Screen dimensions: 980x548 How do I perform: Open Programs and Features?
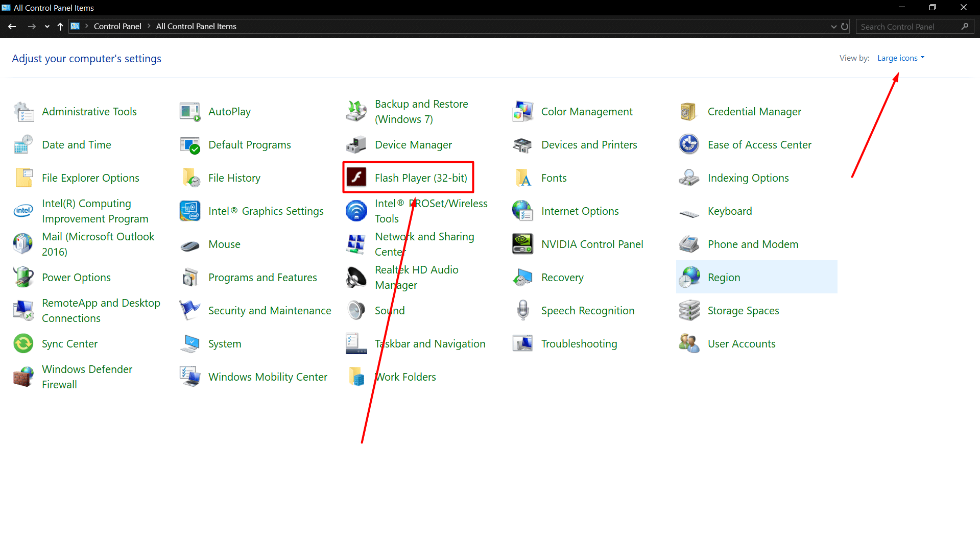tap(262, 277)
